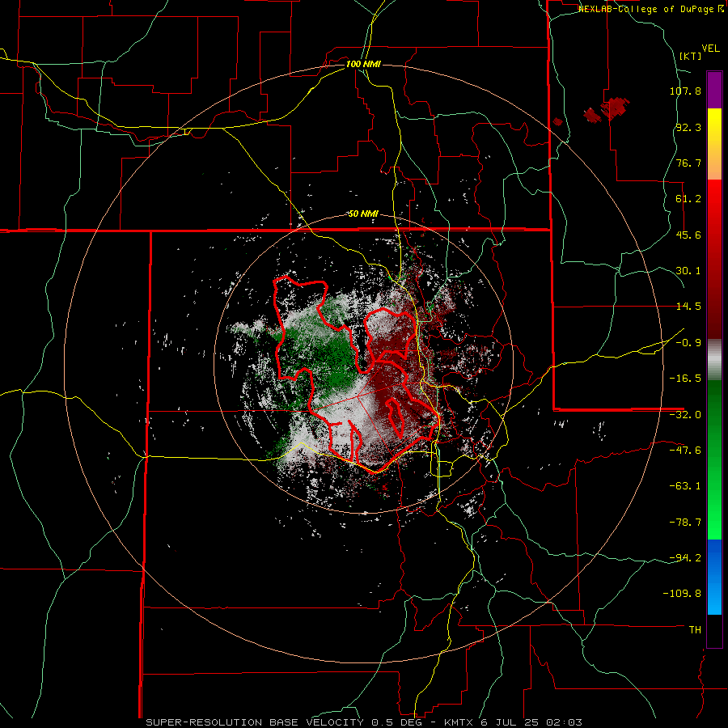The width and height of the screenshot is (728, 728).
Task: Click the 14.5 velocity scale value
Action: pos(688,307)
